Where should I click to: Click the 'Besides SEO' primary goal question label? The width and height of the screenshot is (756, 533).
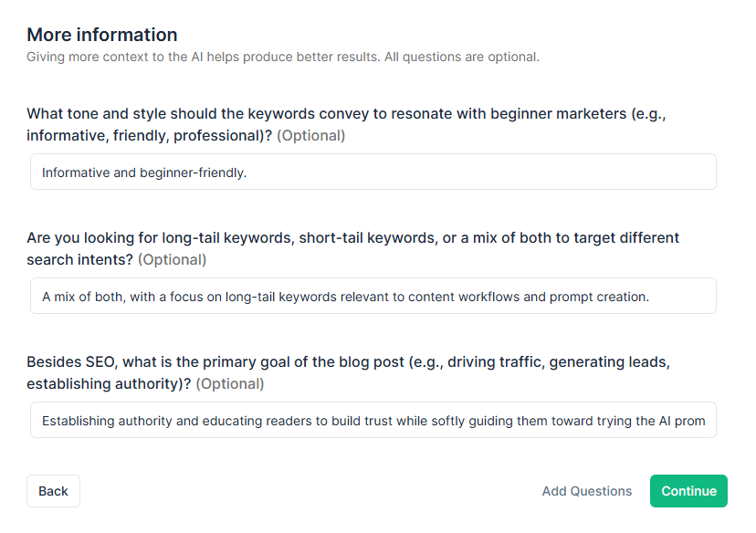pos(348,372)
